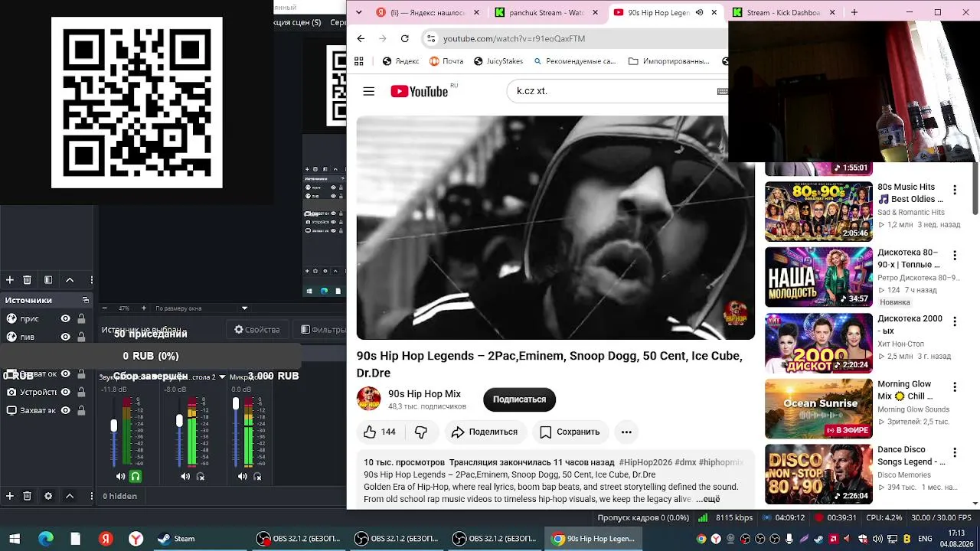Viewport: 980px width, 551px height.
Task: Open options for Дискотека 80-90-х video
Action: [955, 256]
